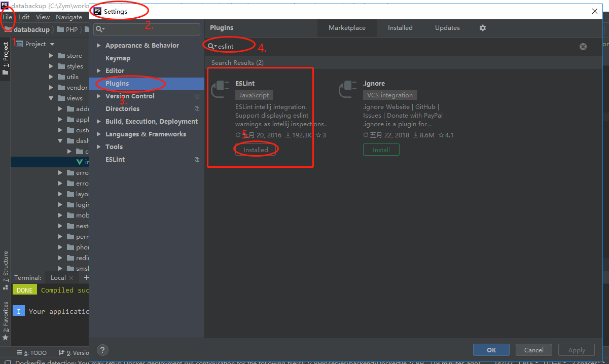Expand the Version Control settings section
Viewport: 609px width, 364px height.
(x=98, y=96)
